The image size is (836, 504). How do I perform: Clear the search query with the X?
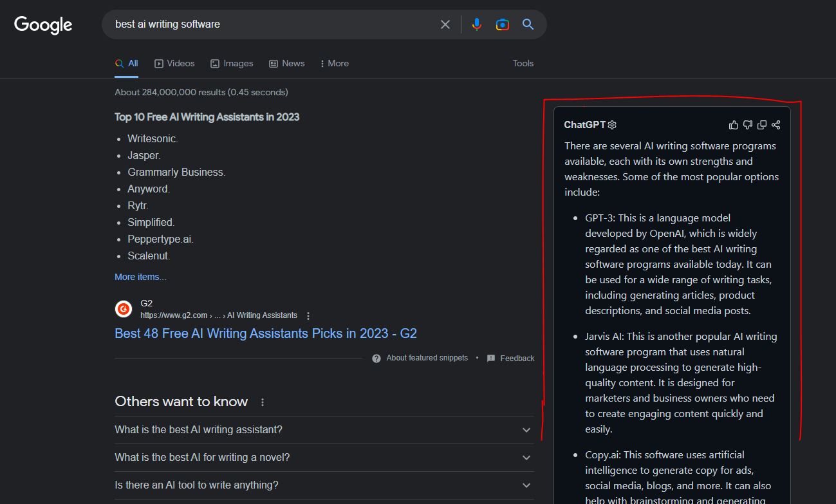click(445, 24)
